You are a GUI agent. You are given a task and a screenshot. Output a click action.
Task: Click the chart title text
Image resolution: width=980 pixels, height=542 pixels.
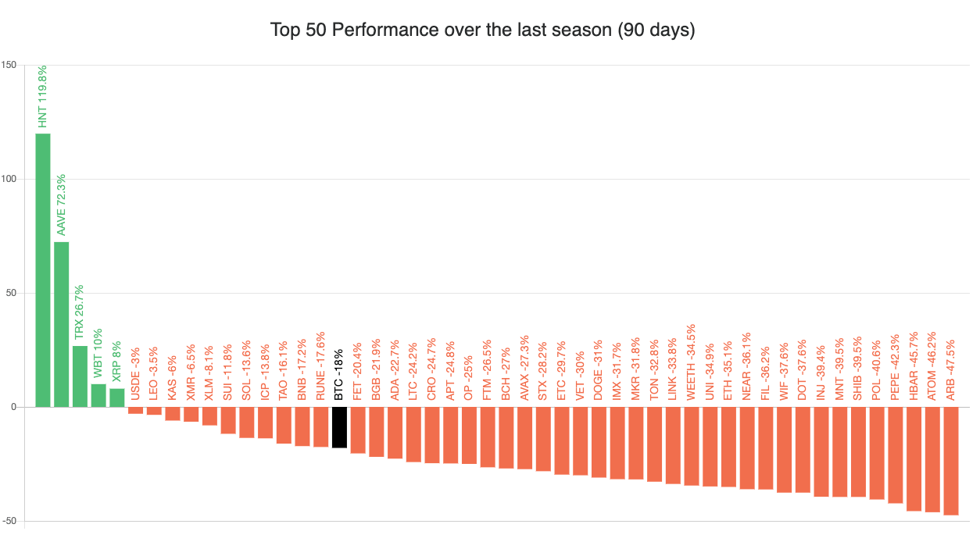tap(482, 30)
